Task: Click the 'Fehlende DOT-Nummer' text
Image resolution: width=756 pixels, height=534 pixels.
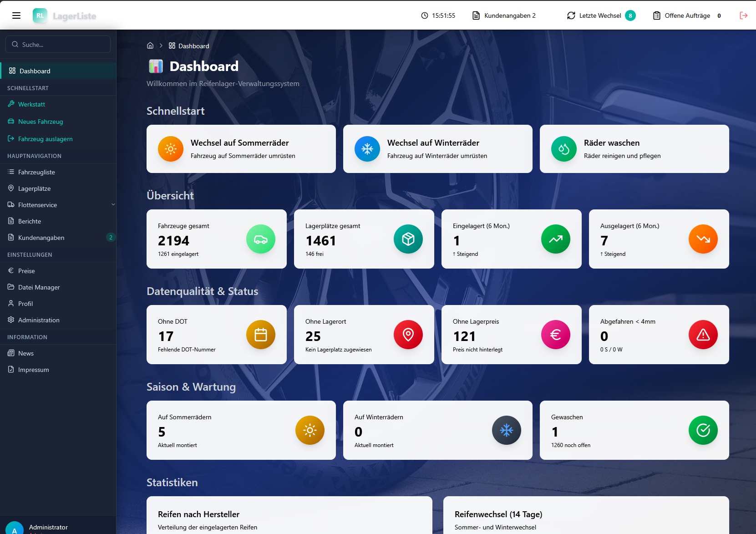Action: pos(187,350)
